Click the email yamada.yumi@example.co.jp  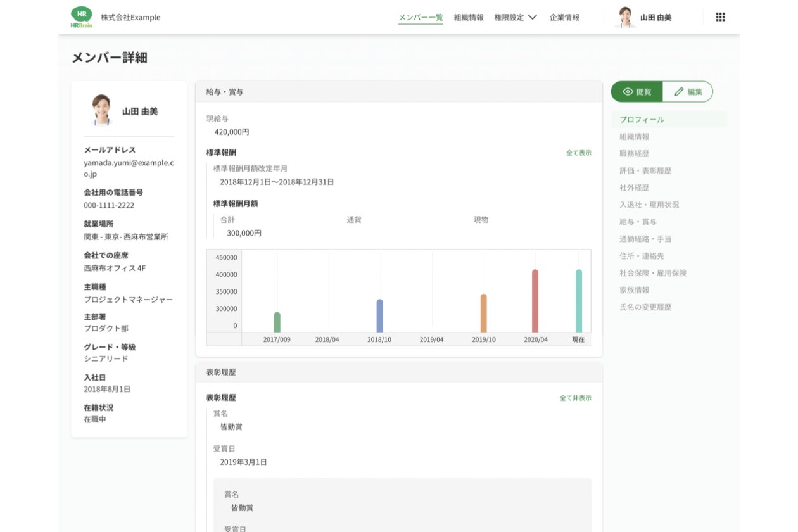point(129,168)
